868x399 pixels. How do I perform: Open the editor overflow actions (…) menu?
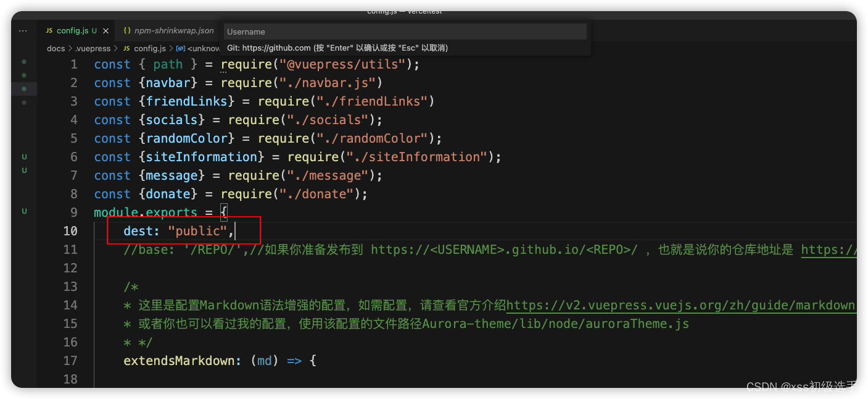tap(23, 30)
